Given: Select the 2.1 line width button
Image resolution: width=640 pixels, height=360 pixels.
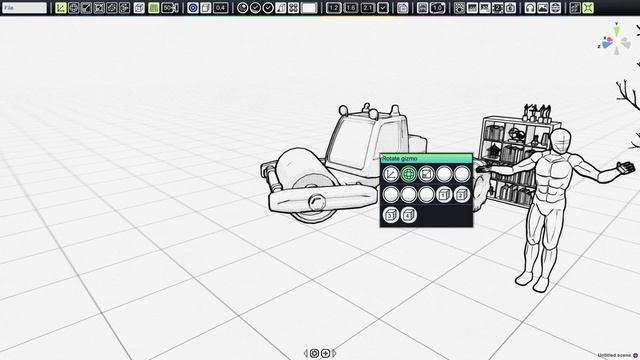Looking at the screenshot, I should (367, 8).
